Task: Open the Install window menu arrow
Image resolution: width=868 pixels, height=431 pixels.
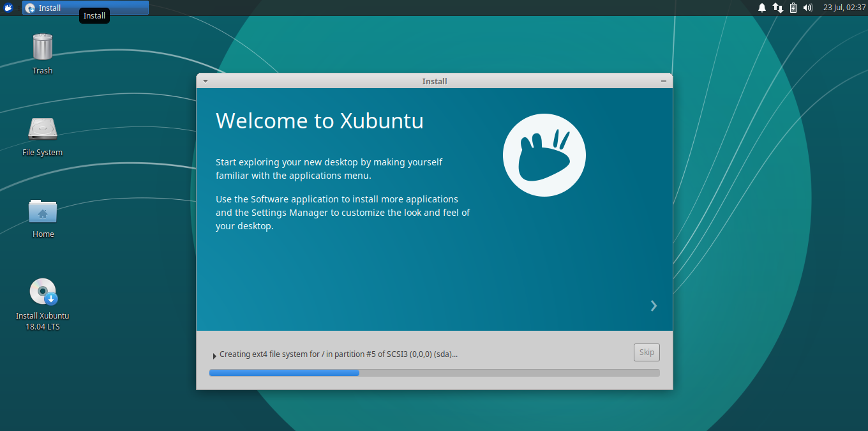Action: (x=205, y=81)
